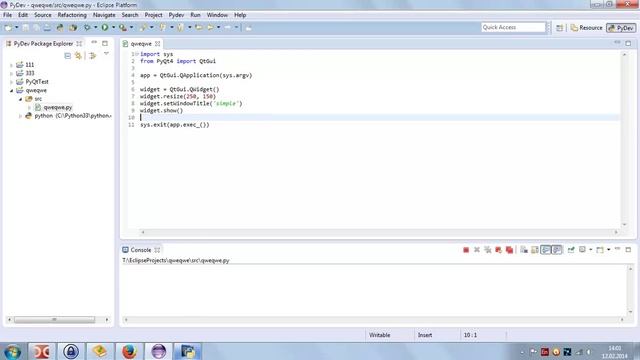This screenshot has height=360, width=640.
Task: Click the Quick Access search field
Action: point(513,27)
